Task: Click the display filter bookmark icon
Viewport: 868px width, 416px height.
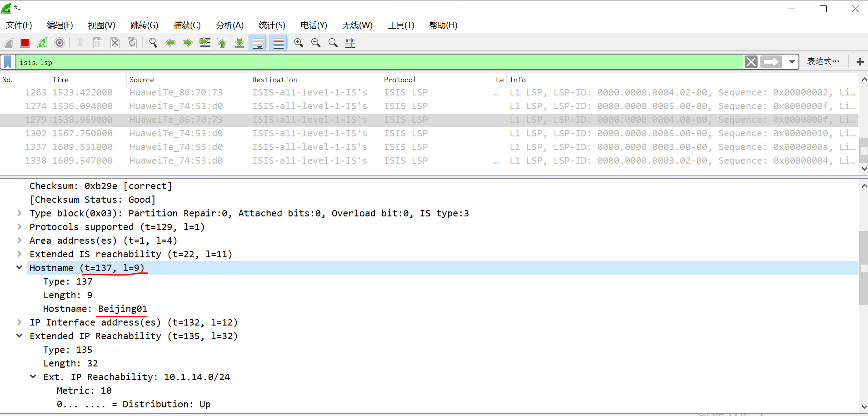Action: (x=8, y=62)
